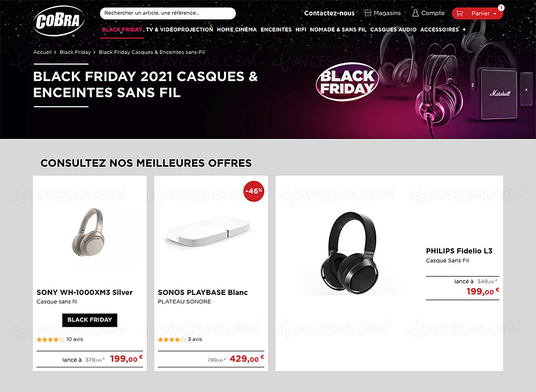Go to Accueil breadcrumb link
This screenshot has height=392, width=536.
(x=42, y=52)
